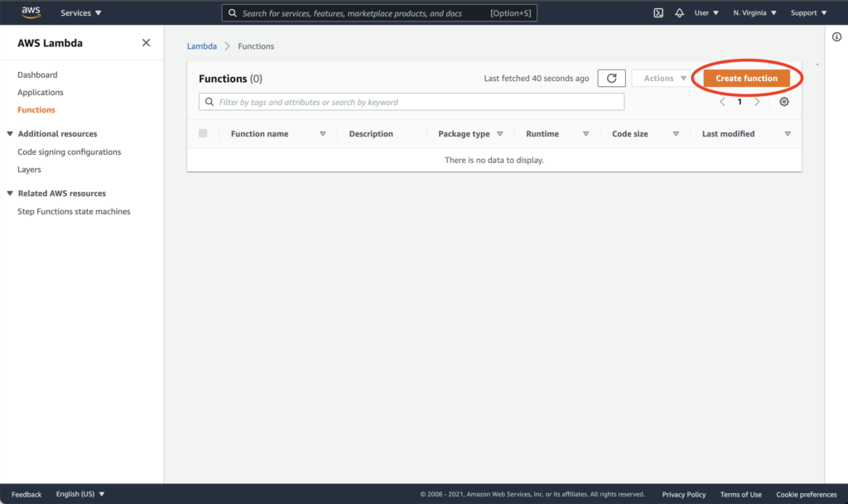Viewport: 848px width, 504px height.
Task: Click the functions filter field
Action: [412, 102]
